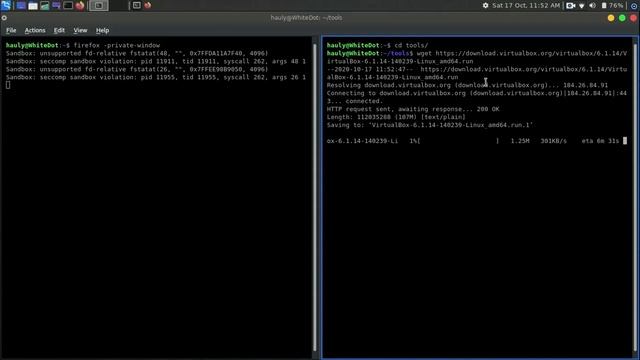Click the 'firefox -private-window' command text
The height and width of the screenshot is (360, 640).
[117, 45]
